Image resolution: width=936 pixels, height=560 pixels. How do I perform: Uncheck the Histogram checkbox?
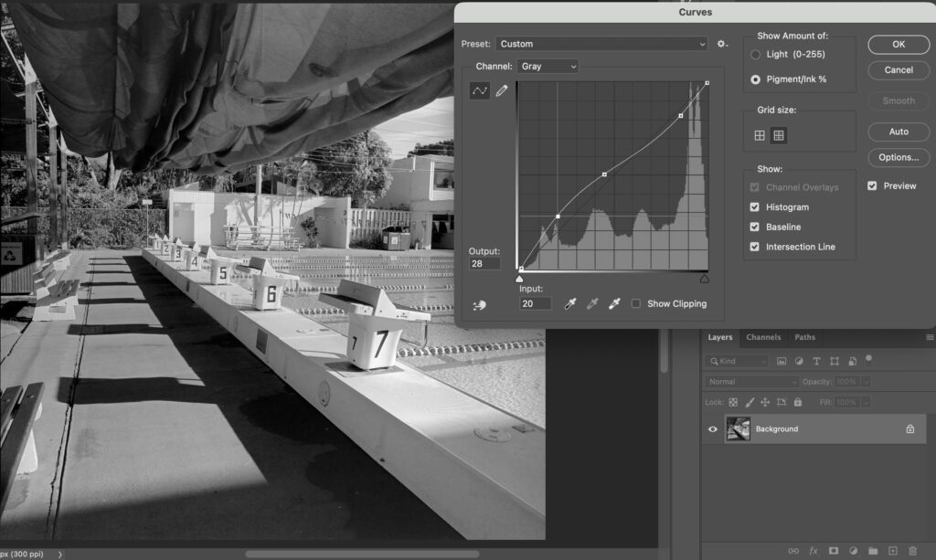[x=755, y=207]
